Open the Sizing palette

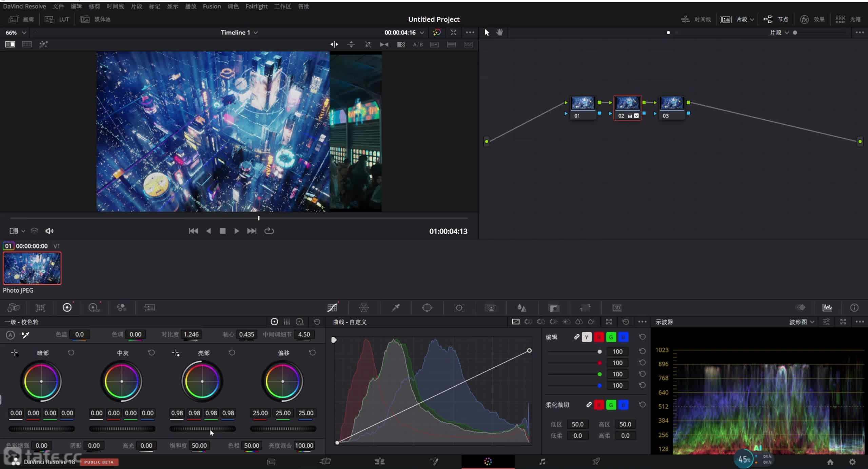tap(585, 308)
